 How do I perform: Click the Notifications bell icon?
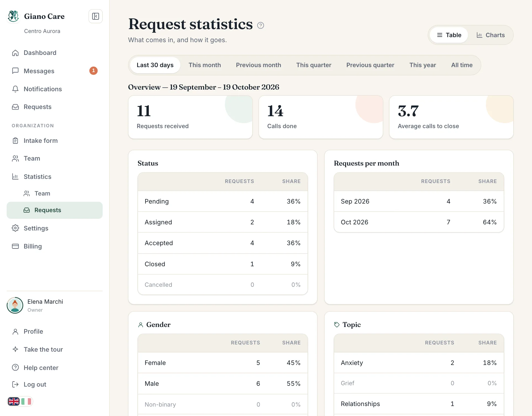(16, 89)
